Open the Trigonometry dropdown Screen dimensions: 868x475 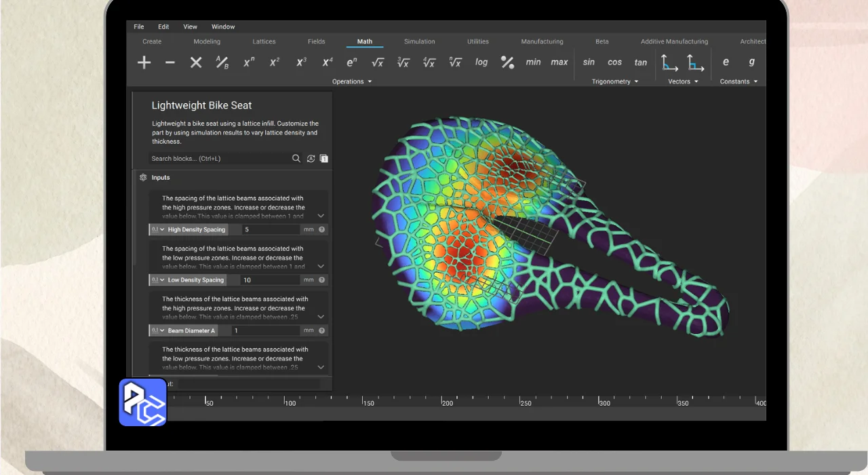(x=615, y=81)
